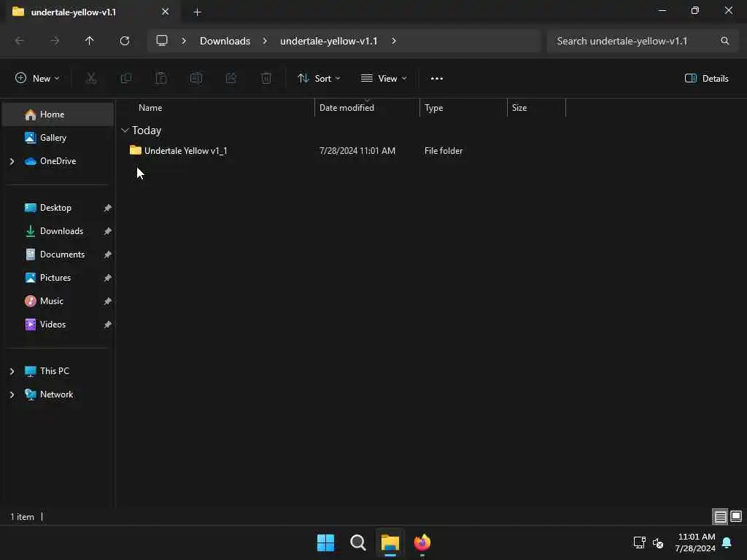747x560 pixels.
Task: Select Home in sidebar
Action: pyautogui.click(x=58, y=114)
